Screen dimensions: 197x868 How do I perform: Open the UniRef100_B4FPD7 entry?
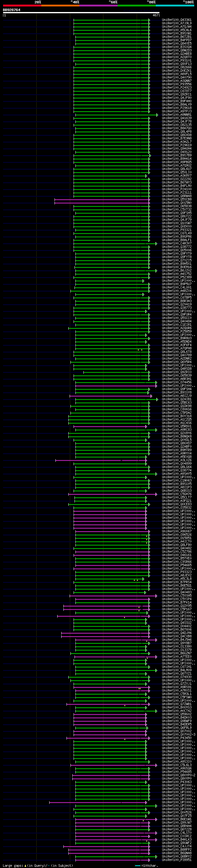177,40
